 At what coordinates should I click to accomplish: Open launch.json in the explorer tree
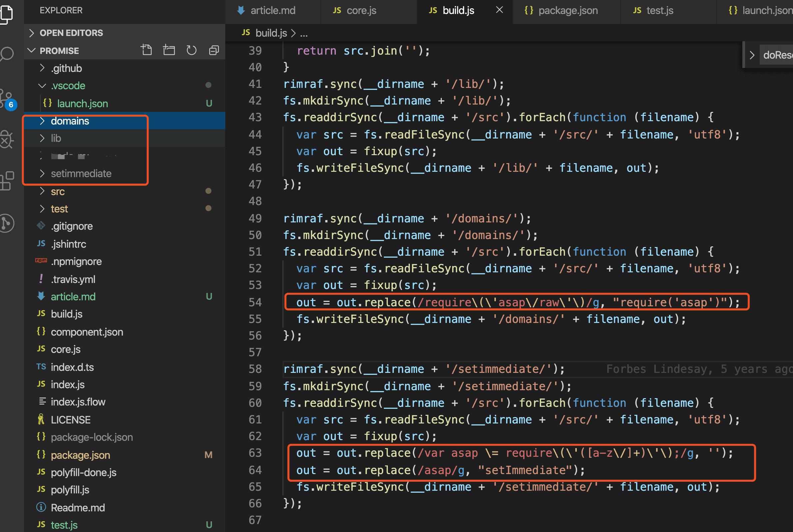click(83, 103)
